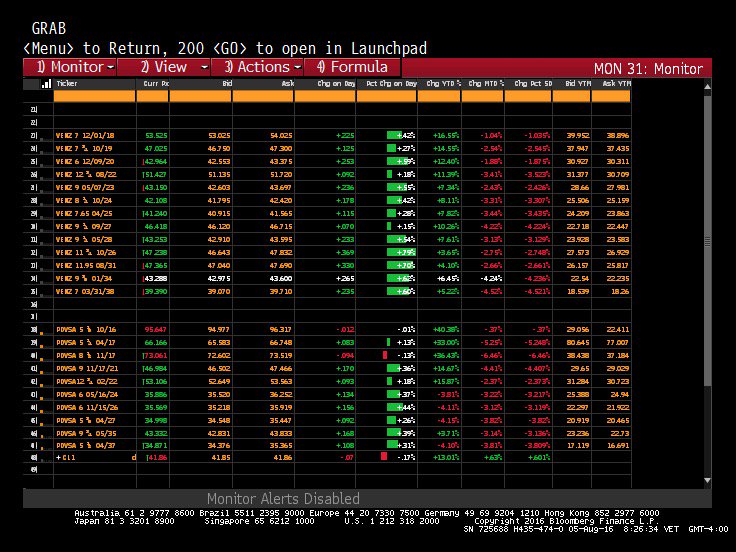736x552 pixels.
Task: Click the vertical scrollbar thumb grip
Action: [x=707, y=242]
